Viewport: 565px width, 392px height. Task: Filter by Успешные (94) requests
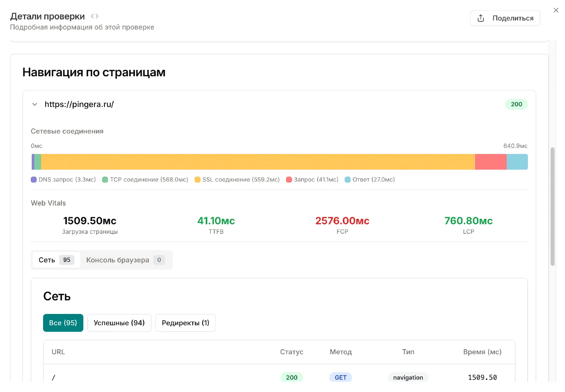(x=119, y=323)
